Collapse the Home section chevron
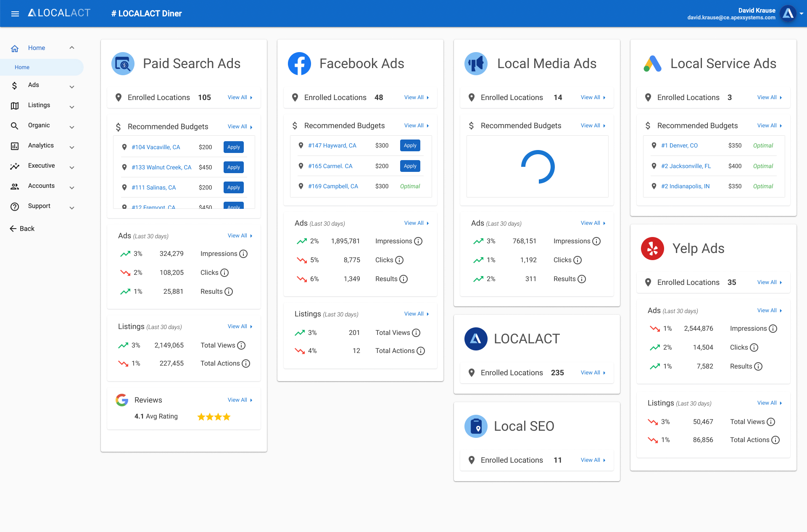Image resolution: width=807 pixels, height=532 pixels. [72, 48]
